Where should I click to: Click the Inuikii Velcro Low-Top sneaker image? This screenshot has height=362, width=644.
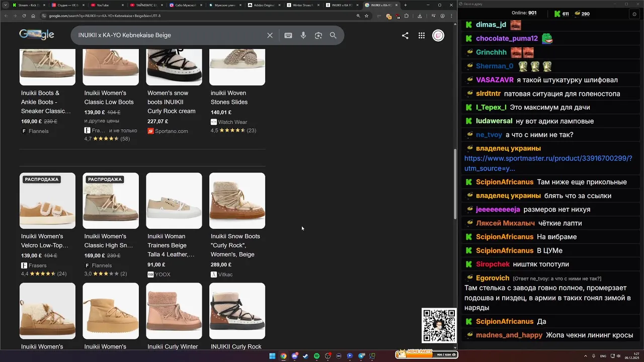click(x=47, y=201)
